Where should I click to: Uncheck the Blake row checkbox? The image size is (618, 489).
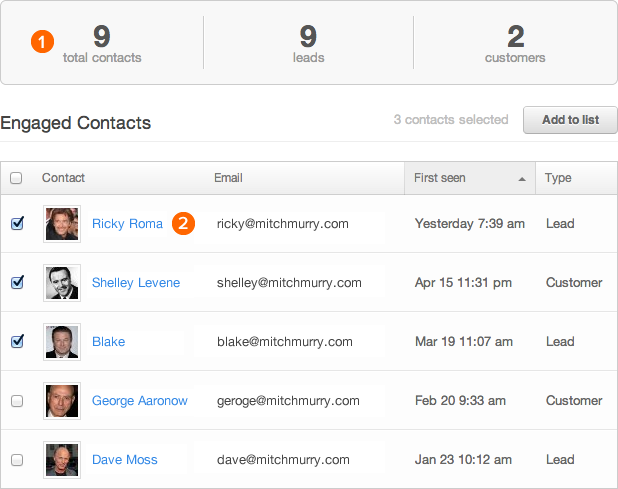pyautogui.click(x=17, y=342)
